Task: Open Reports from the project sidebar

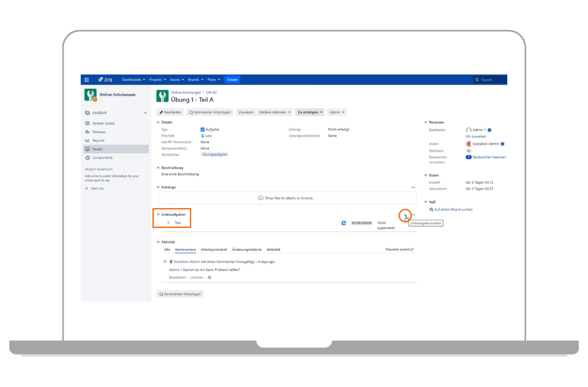Action: point(98,141)
